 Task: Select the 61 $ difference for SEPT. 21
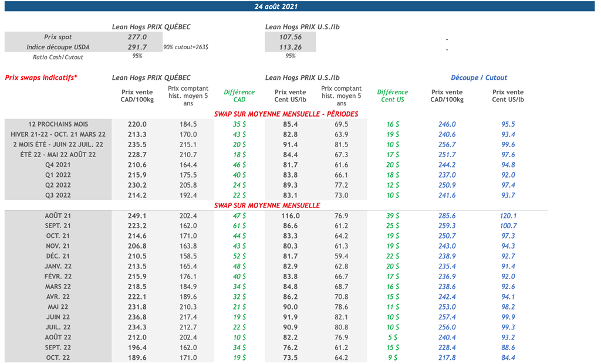(239, 226)
